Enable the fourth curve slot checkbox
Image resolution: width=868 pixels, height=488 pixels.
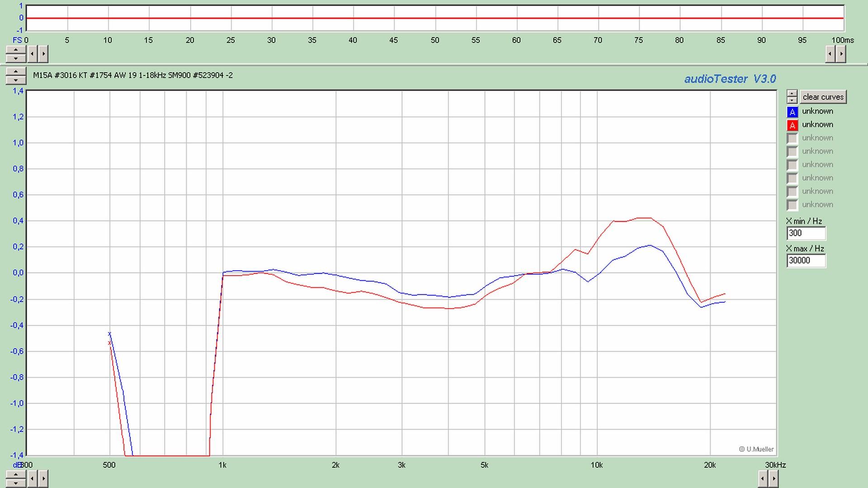click(x=792, y=151)
